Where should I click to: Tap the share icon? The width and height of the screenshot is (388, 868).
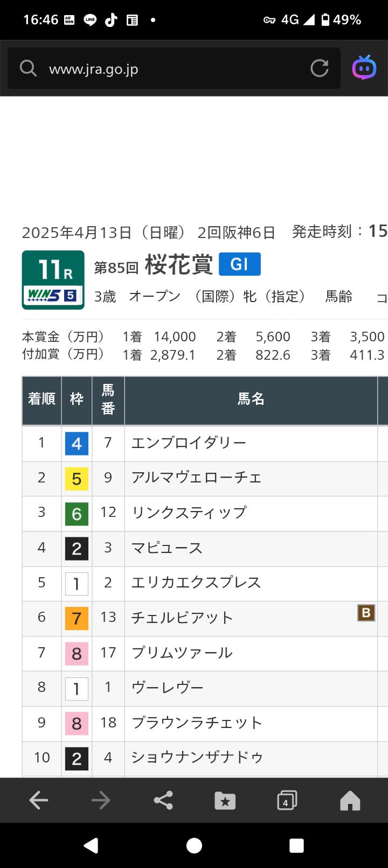[x=163, y=800]
